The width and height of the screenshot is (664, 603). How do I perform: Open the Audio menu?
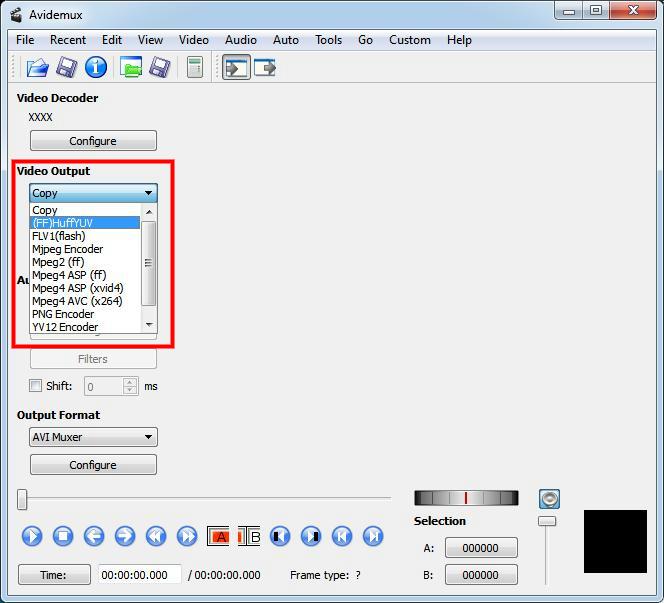241,40
